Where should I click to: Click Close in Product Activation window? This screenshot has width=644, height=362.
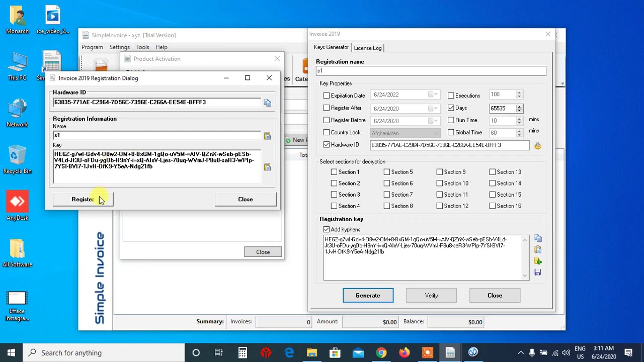click(263, 252)
